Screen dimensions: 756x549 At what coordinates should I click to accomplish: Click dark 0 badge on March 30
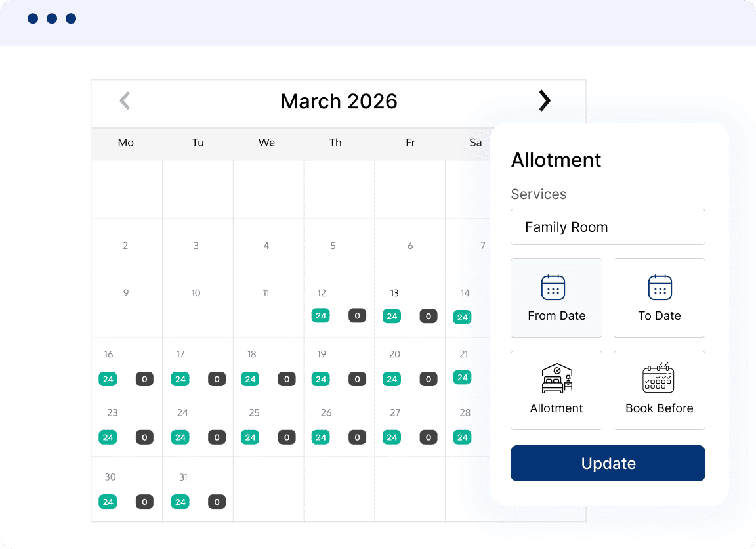click(x=145, y=502)
